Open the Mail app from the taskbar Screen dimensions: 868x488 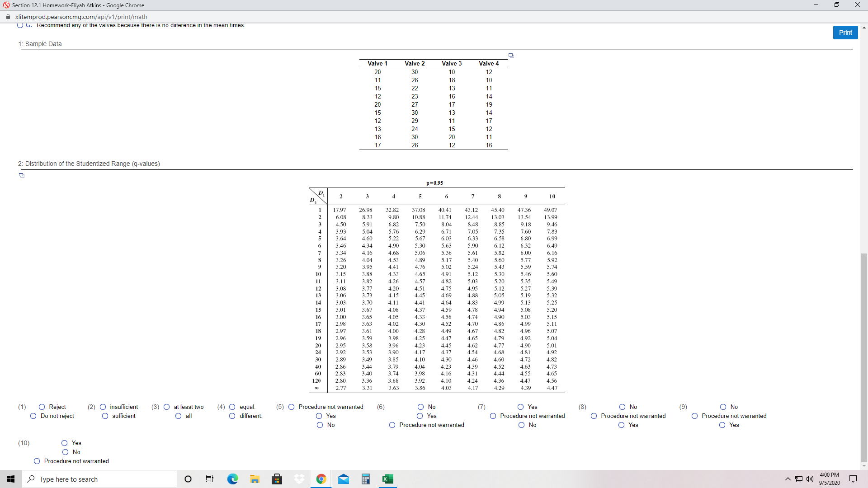pos(344,479)
